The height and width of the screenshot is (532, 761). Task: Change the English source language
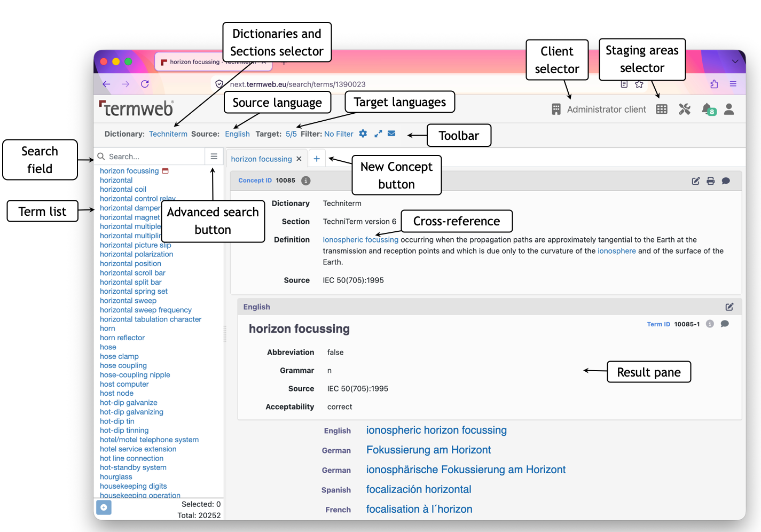(237, 134)
